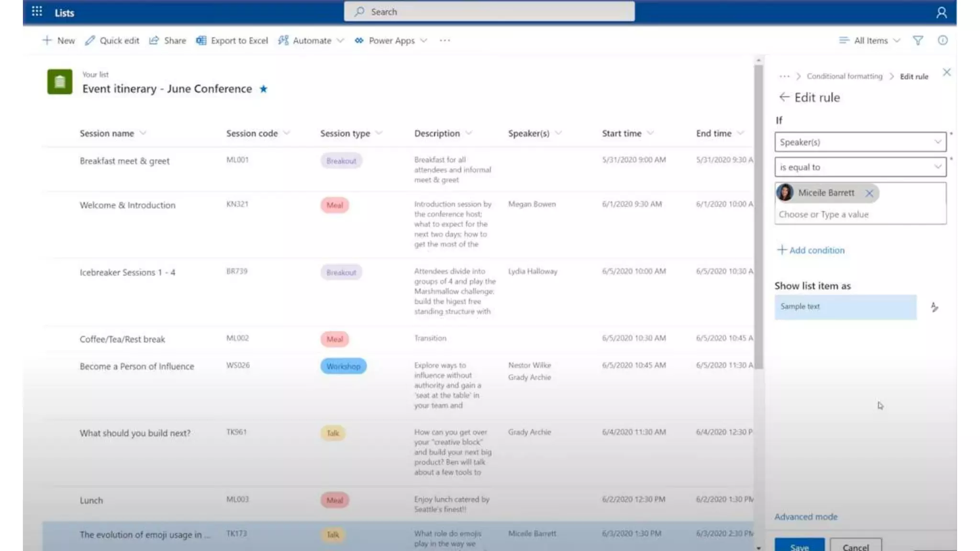Viewport: 980px width, 551px height.
Task: Remove Miceile Barrett from the value field
Action: (x=869, y=193)
